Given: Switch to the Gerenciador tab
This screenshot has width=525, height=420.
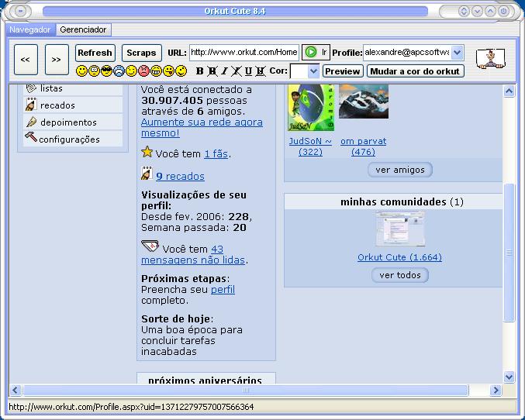Looking at the screenshot, I should [x=83, y=29].
